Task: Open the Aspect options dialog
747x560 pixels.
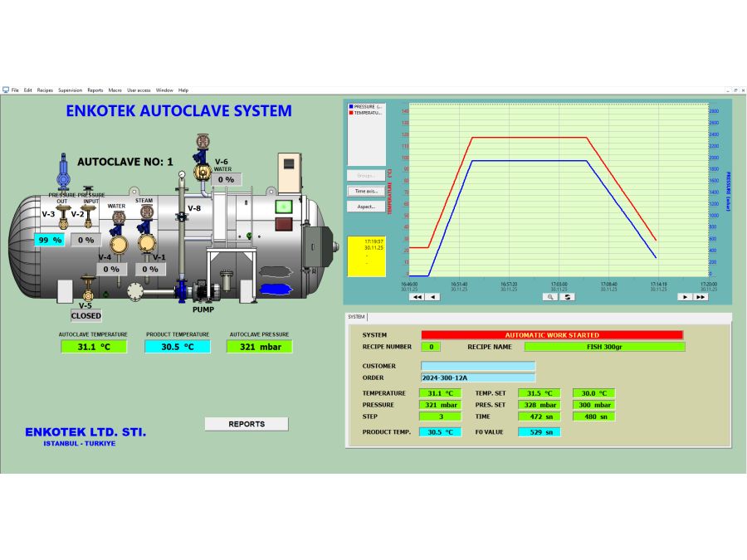Action: coord(366,207)
